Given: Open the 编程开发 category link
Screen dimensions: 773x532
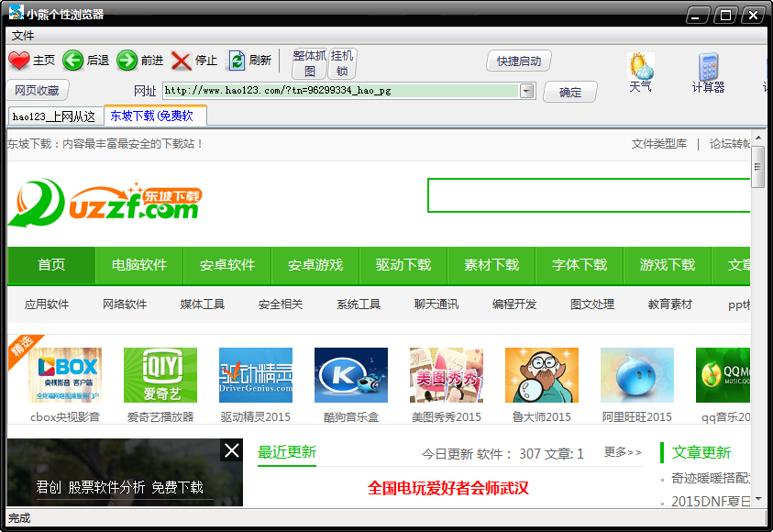Looking at the screenshot, I should click(x=514, y=305).
